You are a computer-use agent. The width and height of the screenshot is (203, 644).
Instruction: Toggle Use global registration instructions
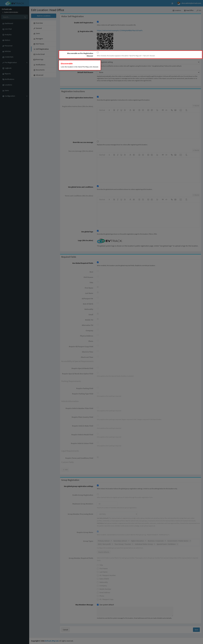click(98, 97)
